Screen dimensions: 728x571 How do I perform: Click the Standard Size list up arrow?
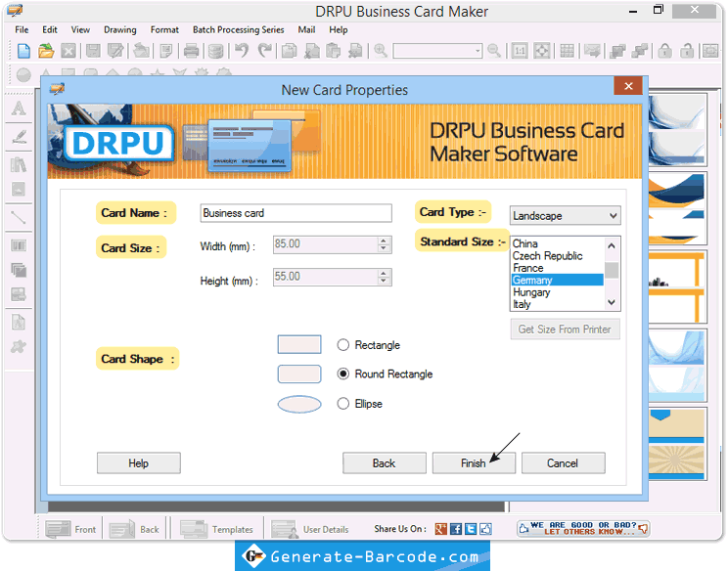click(x=612, y=245)
